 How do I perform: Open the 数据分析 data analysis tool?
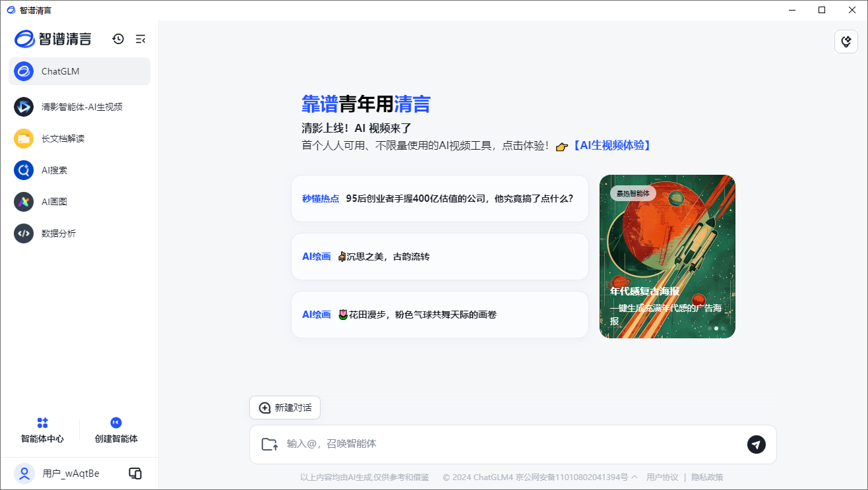[x=79, y=233]
